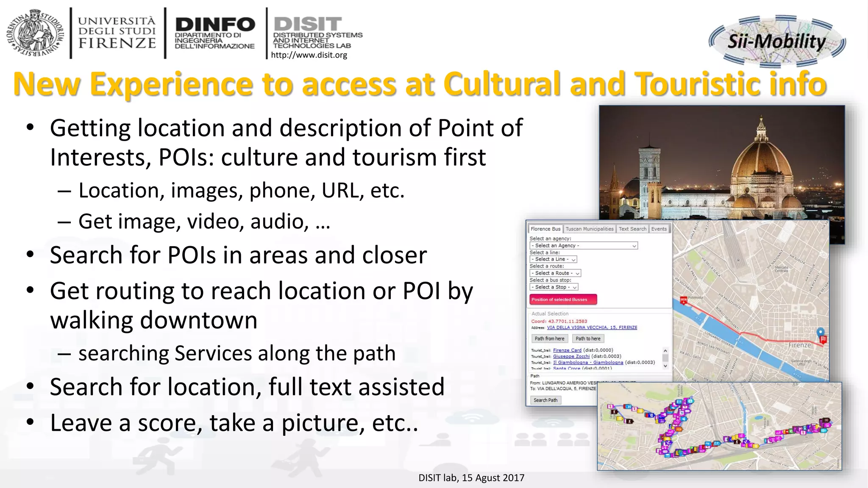Click the Coord 43.7701,11.2583 text
Viewport: 868px width, 488px height.
[x=559, y=321]
